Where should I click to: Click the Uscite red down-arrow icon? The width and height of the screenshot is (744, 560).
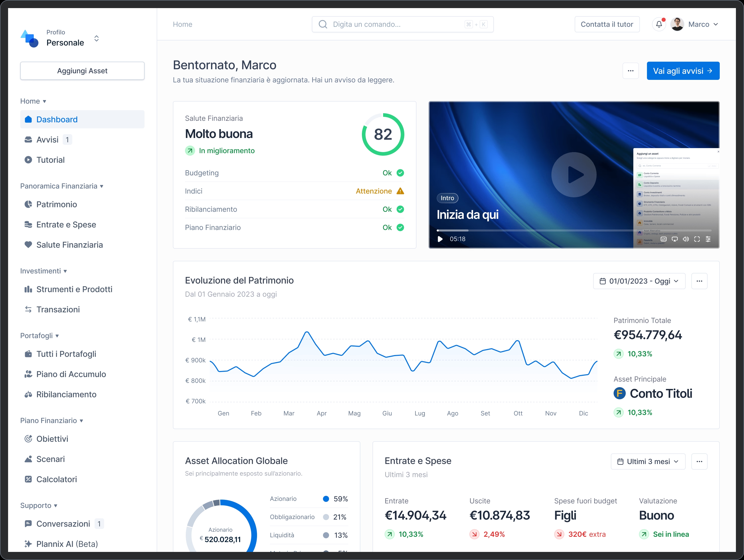[x=474, y=534]
